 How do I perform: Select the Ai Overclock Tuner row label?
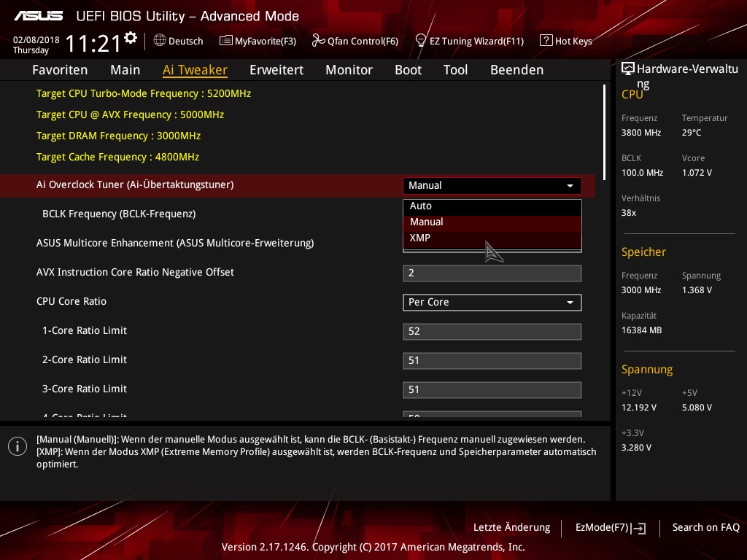coord(135,184)
